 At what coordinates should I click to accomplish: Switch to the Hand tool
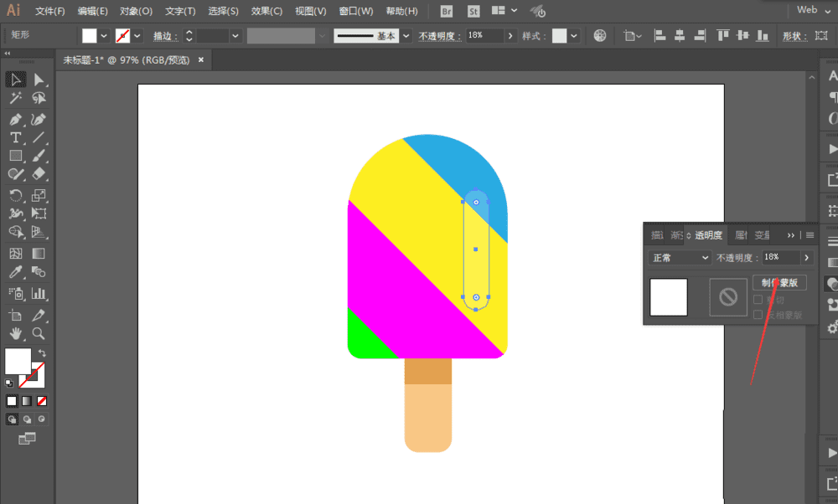click(x=15, y=333)
